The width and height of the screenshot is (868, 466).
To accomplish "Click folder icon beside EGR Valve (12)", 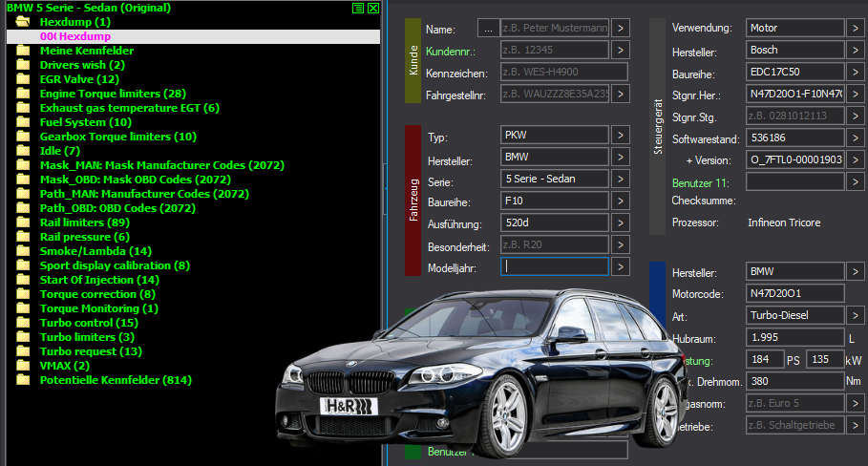I will (x=23, y=79).
